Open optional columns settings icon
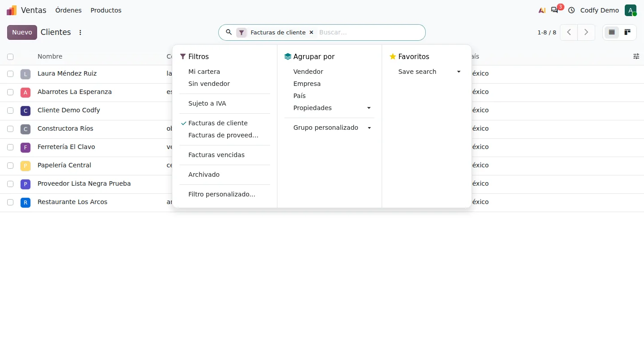The width and height of the screenshot is (644, 358). pyautogui.click(x=636, y=56)
